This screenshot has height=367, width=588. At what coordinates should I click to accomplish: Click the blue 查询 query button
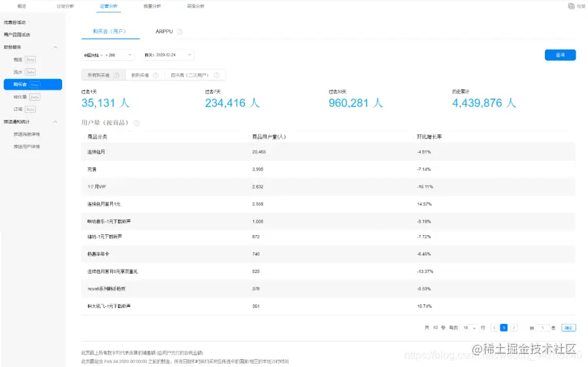pos(560,55)
